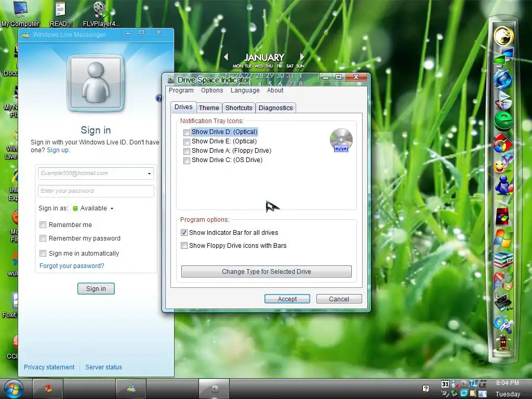Focus the Example555@hotmail.com email field
Viewport: 532px width, 399px height.
click(x=96, y=174)
